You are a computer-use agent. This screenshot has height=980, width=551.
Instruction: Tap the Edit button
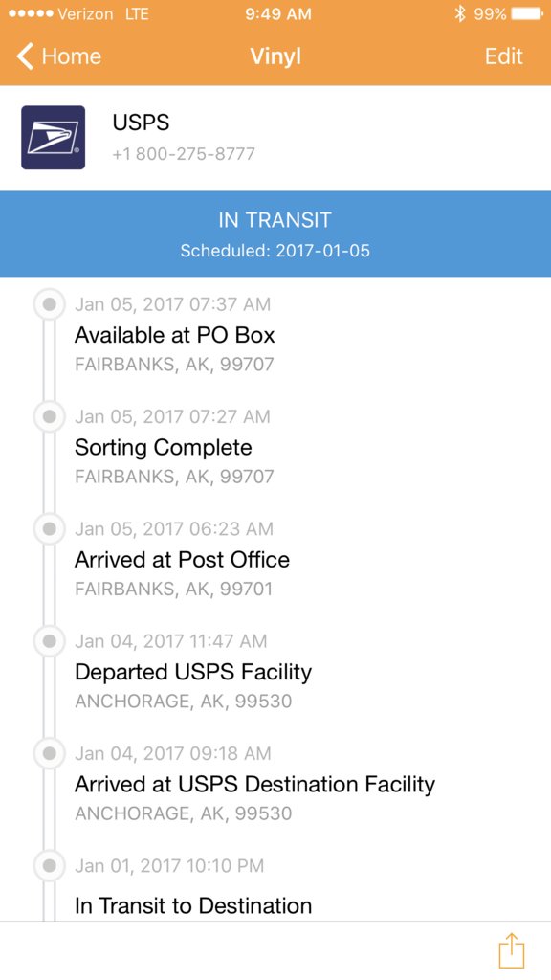pyautogui.click(x=503, y=56)
